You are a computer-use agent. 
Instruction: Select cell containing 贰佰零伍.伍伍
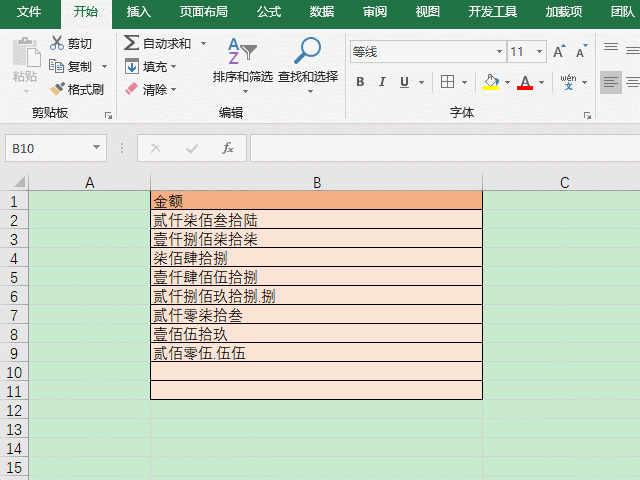(x=317, y=353)
